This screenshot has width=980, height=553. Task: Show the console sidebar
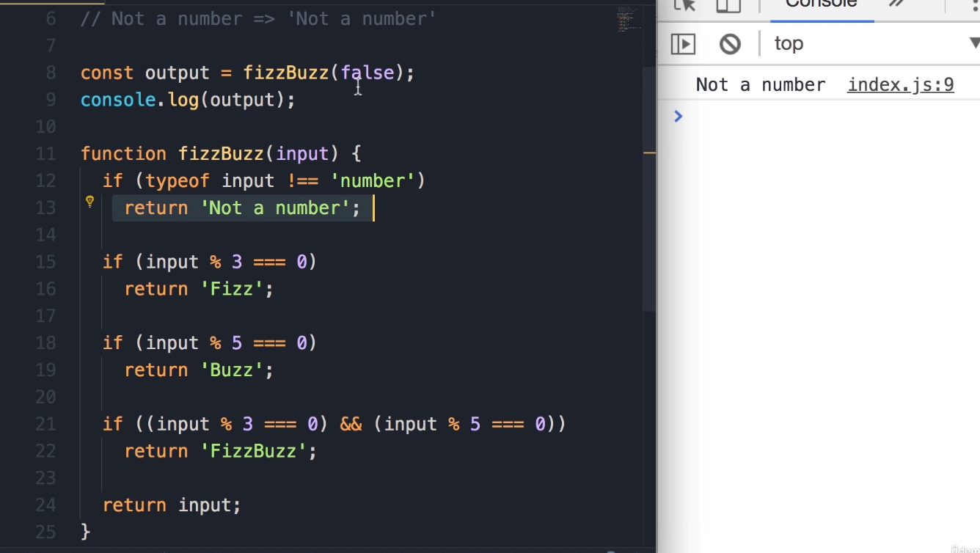point(683,44)
